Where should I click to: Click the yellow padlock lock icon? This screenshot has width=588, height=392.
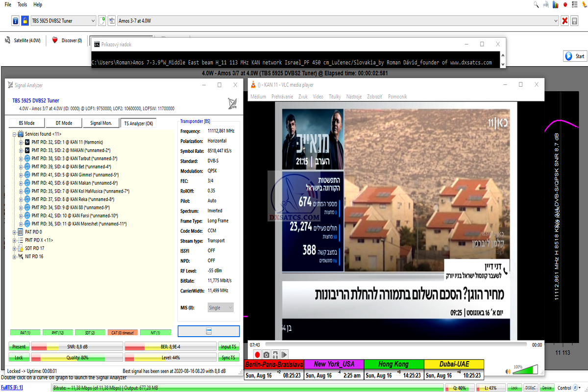pos(24,21)
